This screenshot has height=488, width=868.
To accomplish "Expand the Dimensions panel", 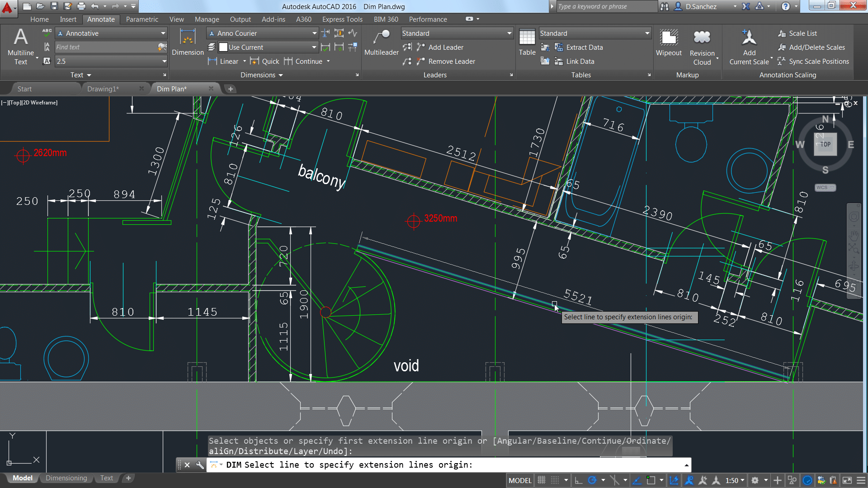I will point(262,75).
